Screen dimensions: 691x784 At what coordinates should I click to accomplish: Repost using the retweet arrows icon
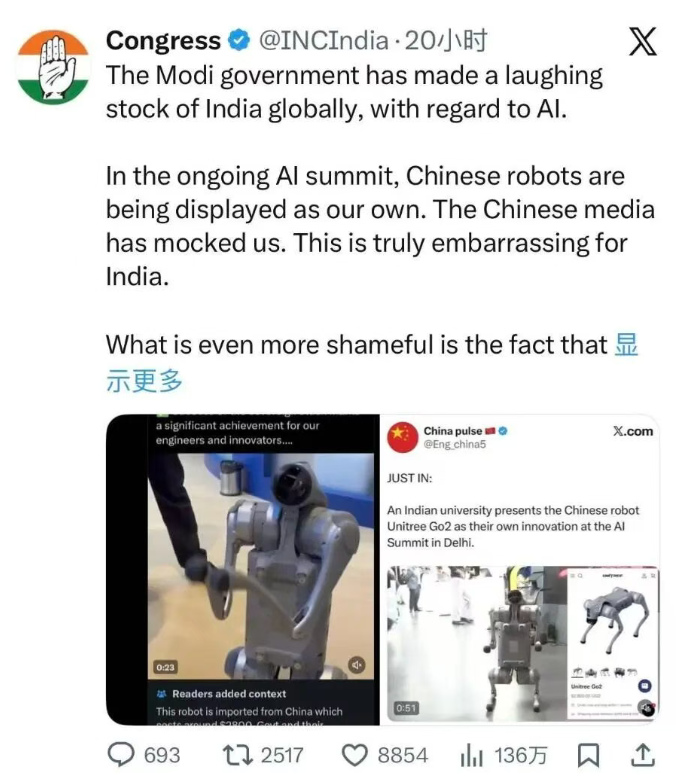point(238,755)
